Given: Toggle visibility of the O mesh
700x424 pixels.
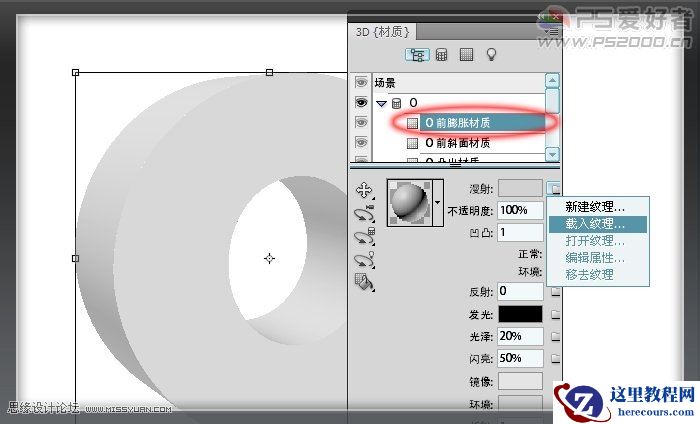Looking at the screenshot, I should click(x=361, y=103).
